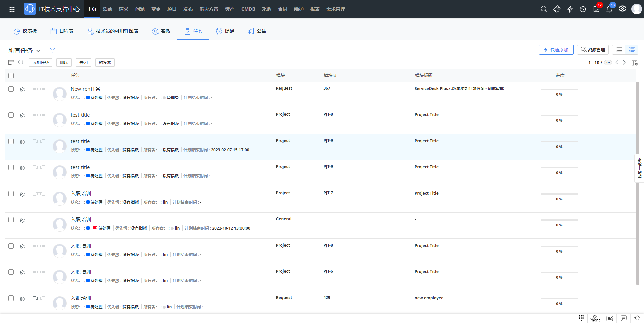Open the lightbulb tips icon
The width and height of the screenshot is (644, 323).
637,318
